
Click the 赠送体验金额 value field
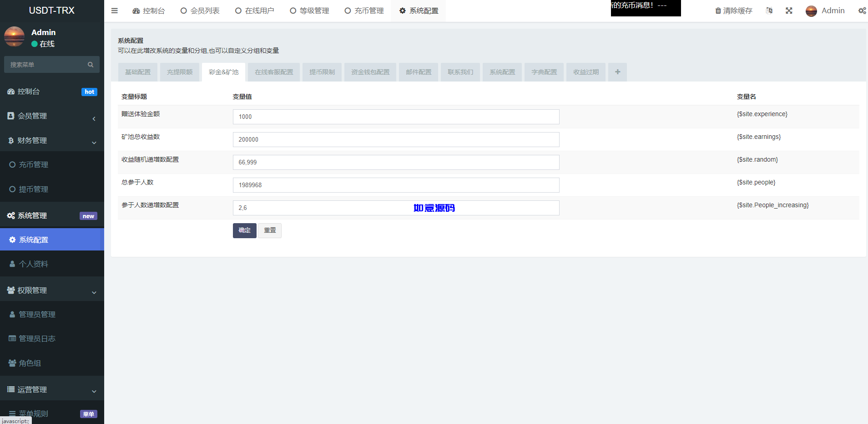(396, 117)
